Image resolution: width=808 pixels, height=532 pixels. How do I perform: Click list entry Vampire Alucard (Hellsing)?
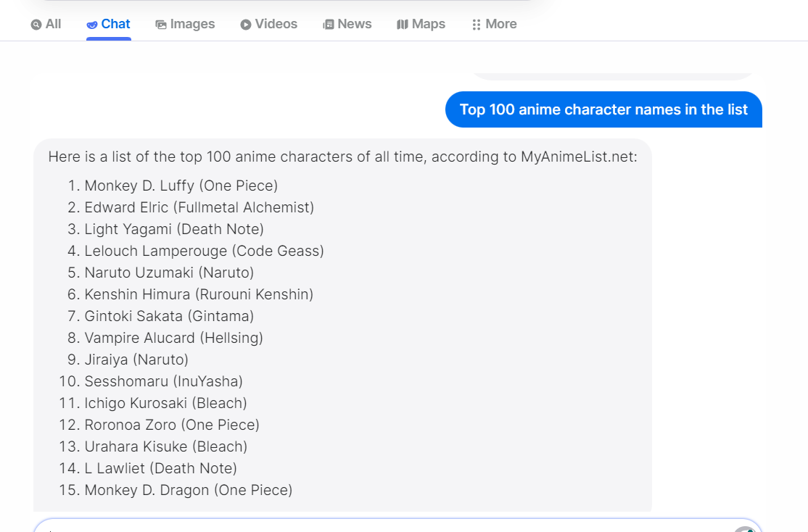click(x=173, y=338)
